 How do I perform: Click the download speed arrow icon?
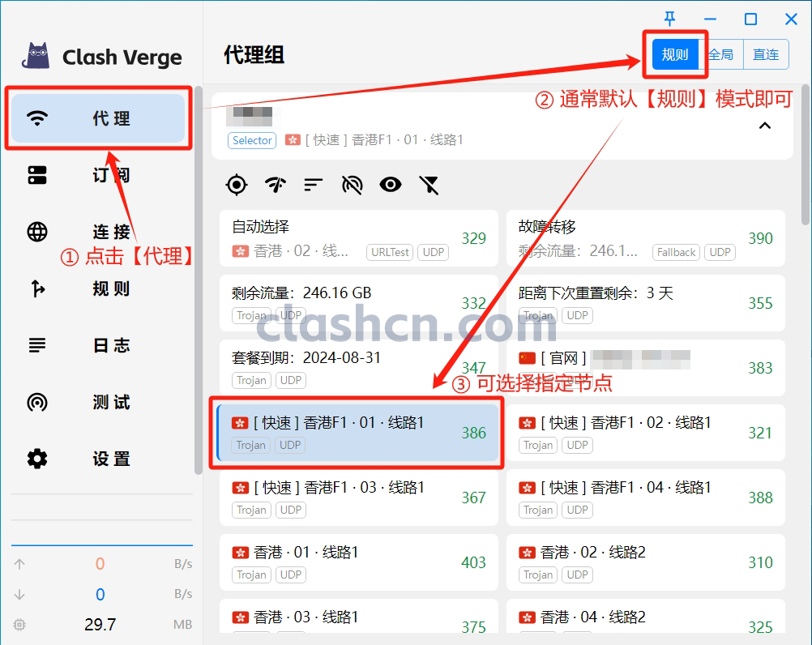[19, 594]
